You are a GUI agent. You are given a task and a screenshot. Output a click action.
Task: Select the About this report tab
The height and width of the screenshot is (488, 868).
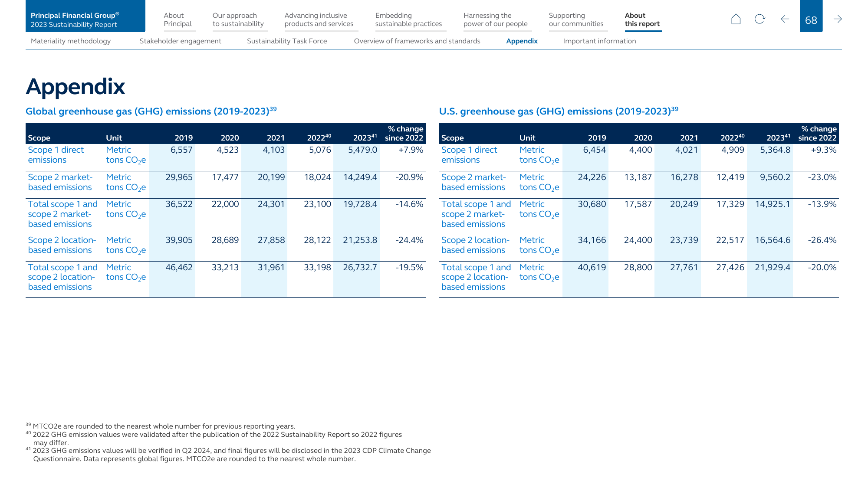(x=642, y=20)
